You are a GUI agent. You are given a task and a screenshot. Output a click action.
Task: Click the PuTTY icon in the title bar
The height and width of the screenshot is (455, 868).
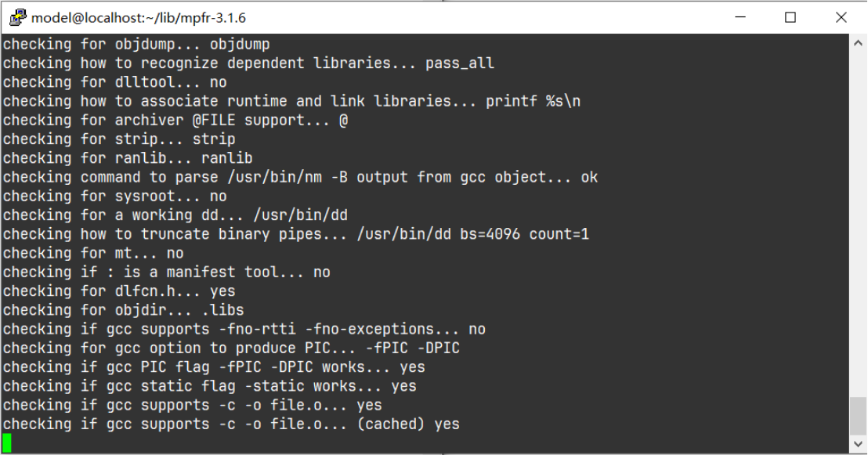[x=17, y=17]
